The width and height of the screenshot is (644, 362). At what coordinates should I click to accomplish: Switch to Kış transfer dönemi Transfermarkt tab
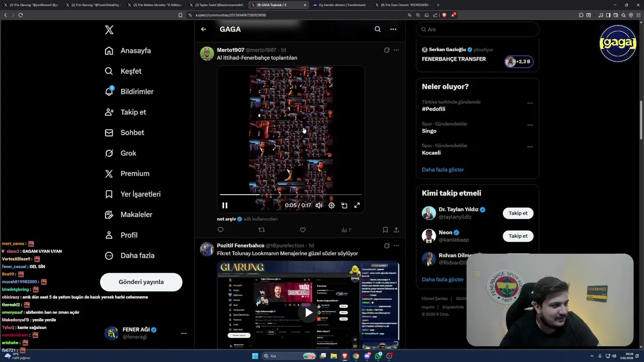pyautogui.click(x=339, y=5)
